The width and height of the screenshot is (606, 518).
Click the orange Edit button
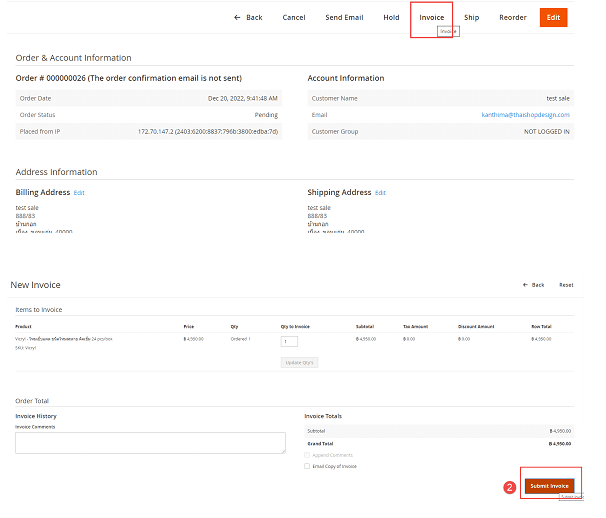coord(553,17)
